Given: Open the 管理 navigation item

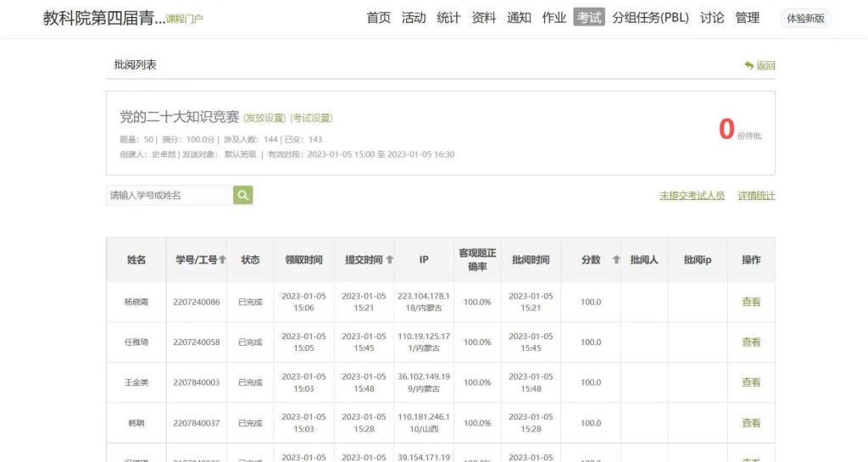Looking at the screenshot, I should tap(747, 18).
